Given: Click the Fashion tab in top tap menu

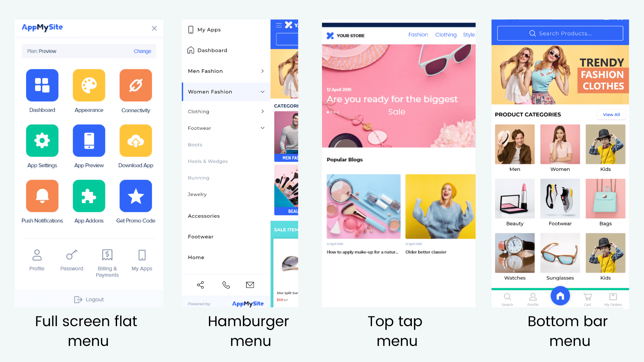Looking at the screenshot, I should click(x=417, y=35).
